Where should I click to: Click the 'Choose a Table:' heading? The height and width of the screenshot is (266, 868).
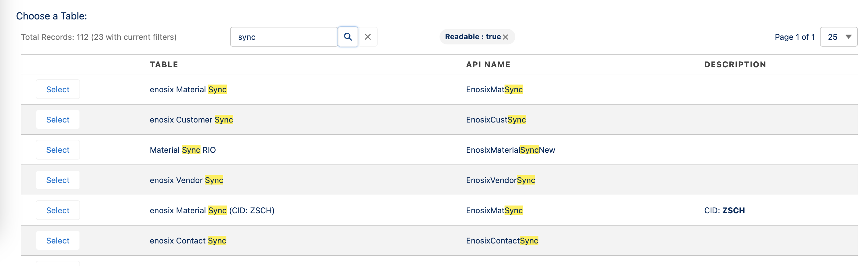pos(51,16)
